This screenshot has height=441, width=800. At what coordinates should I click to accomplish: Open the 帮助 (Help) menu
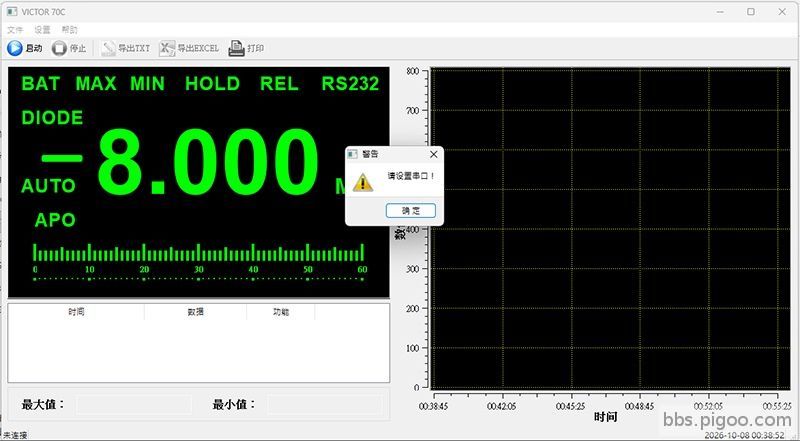(x=69, y=30)
